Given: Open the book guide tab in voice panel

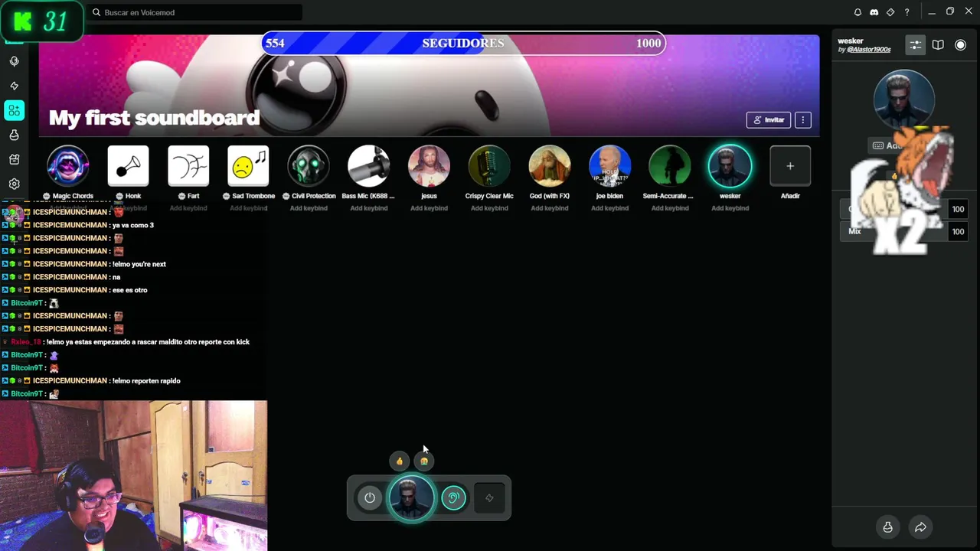Looking at the screenshot, I should (x=938, y=45).
